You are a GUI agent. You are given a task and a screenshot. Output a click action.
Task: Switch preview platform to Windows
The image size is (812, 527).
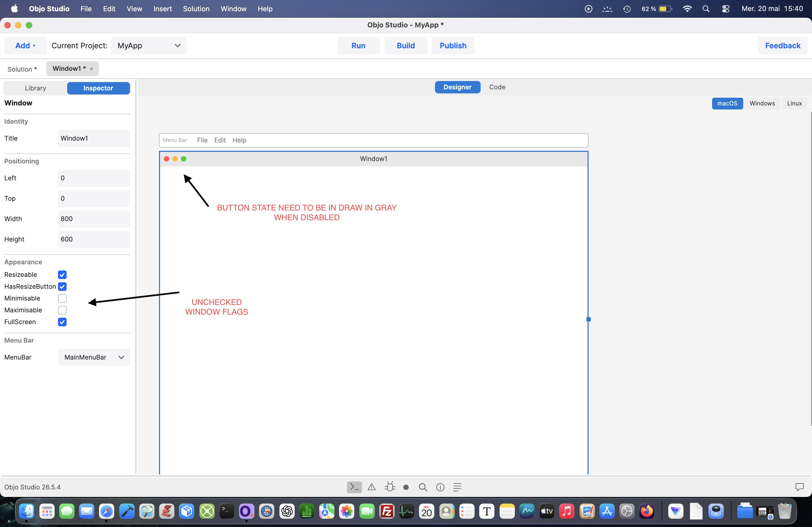point(762,104)
